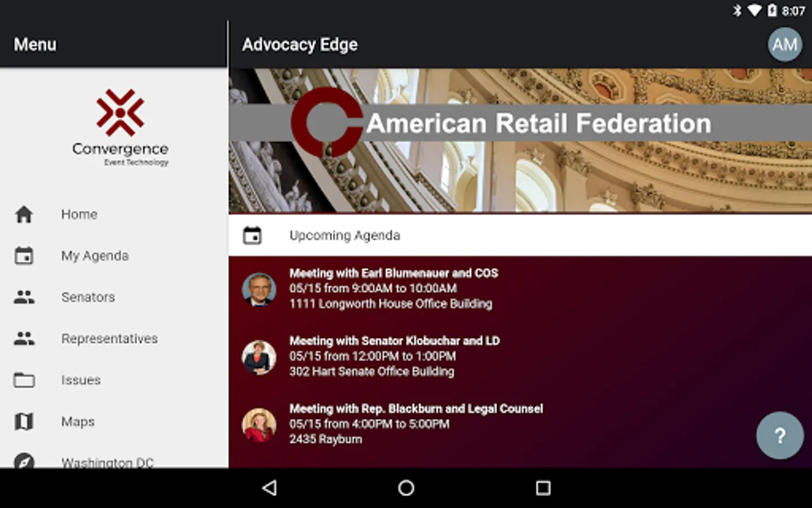
Task: Tap the Menu header label
Action: coord(35,45)
